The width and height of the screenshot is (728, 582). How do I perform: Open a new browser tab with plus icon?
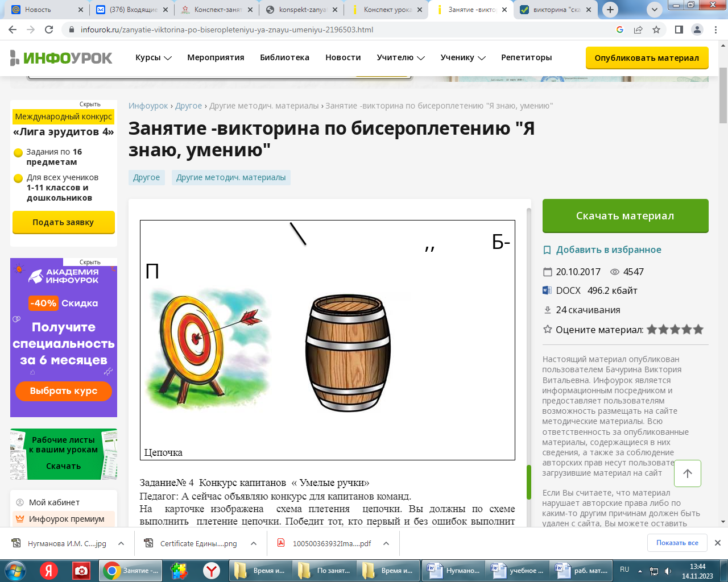610,10
